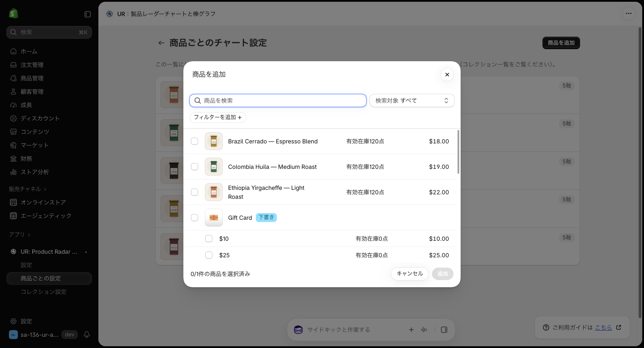Open マーケット globe icon
The height and width of the screenshot is (348, 644).
pos(13,145)
